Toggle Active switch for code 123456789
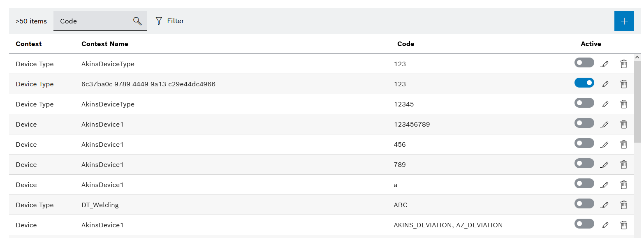The width and height of the screenshot is (644, 238). [584, 123]
